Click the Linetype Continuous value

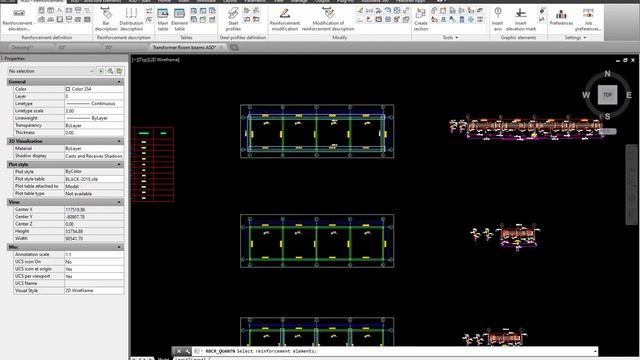94,104
